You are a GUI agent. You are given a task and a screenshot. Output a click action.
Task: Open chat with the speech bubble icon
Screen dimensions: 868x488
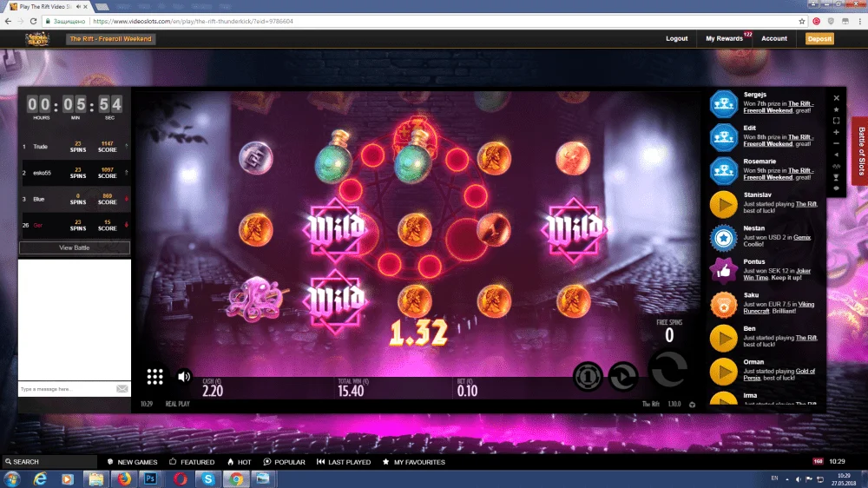coord(837,188)
